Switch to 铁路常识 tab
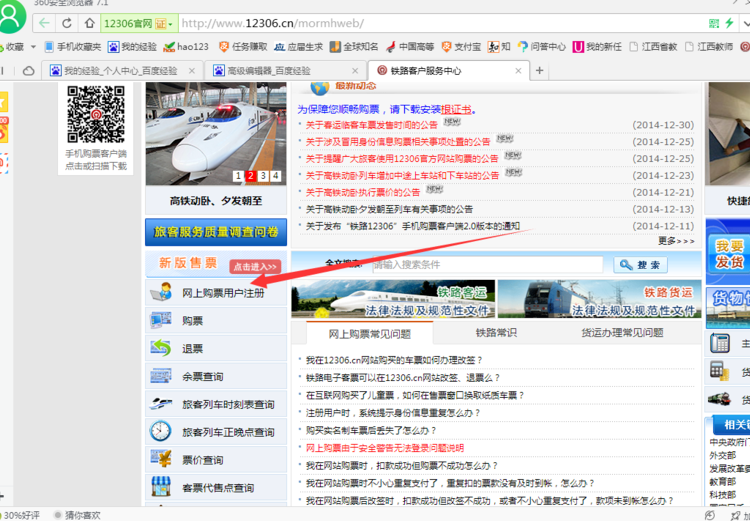Image resolution: width=750 pixels, height=521 pixels. (496, 333)
